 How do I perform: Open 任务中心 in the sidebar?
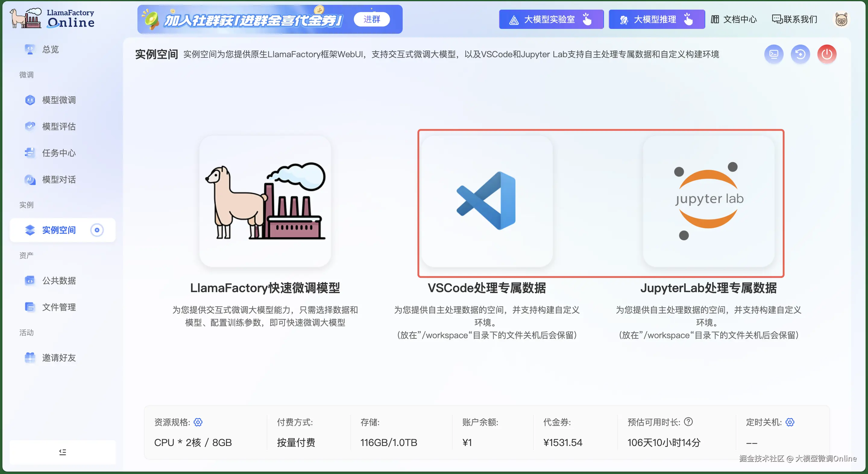pyautogui.click(x=59, y=153)
